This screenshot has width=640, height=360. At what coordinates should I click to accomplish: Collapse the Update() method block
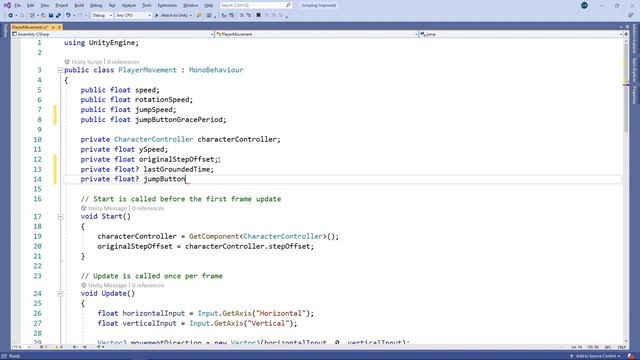coord(60,294)
